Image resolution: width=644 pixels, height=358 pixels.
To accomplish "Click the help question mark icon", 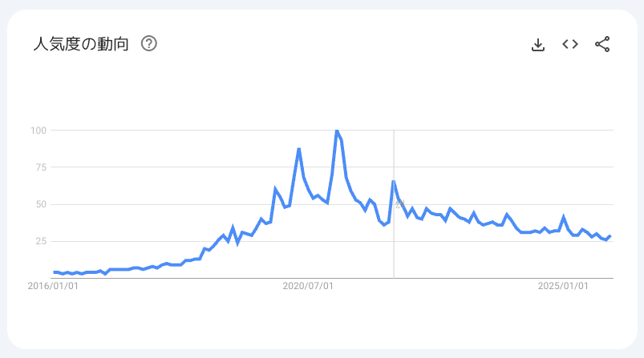I will tap(148, 43).
